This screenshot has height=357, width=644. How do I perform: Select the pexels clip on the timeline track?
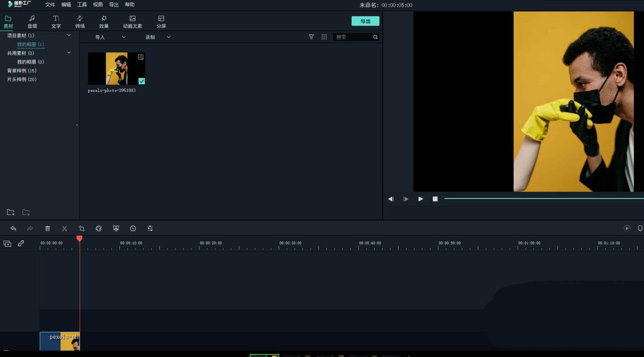pos(60,341)
